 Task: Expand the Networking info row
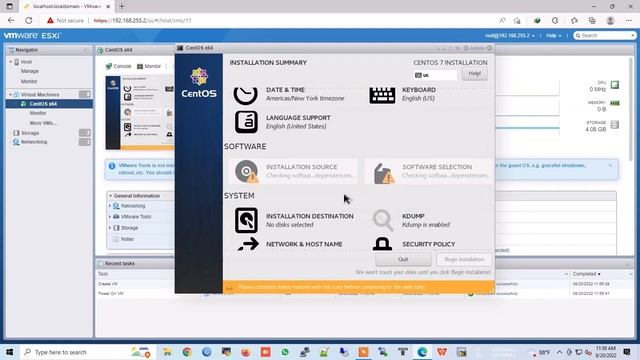coord(110,206)
